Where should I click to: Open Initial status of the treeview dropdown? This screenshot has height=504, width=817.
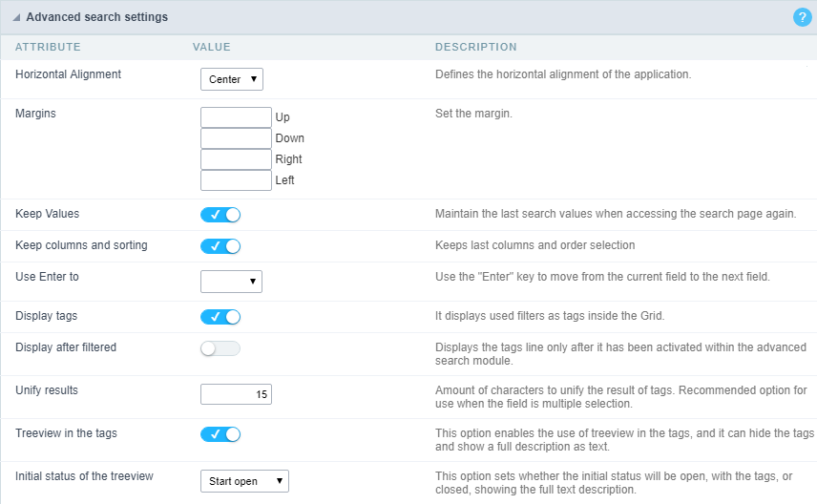pos(244,481)
